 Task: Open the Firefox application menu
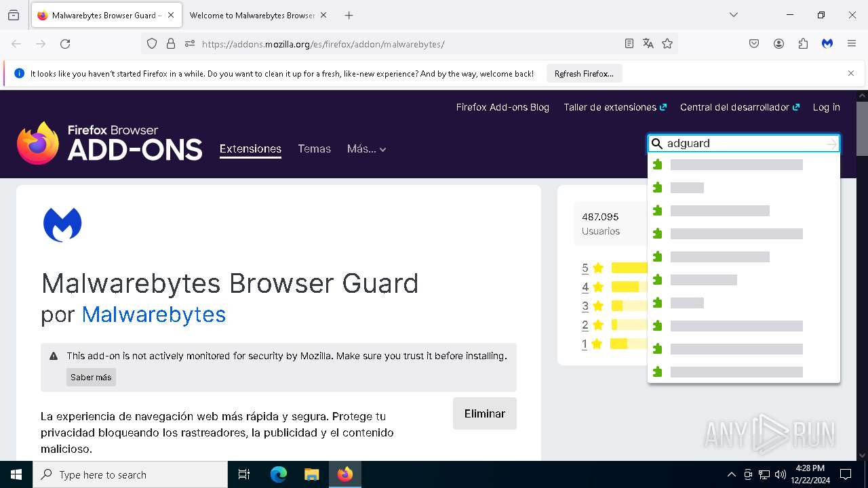click(x=852, y=44)
